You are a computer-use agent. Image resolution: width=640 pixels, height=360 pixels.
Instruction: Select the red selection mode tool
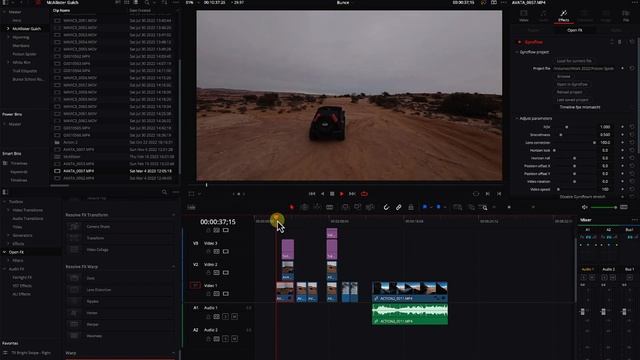point(291,207)
